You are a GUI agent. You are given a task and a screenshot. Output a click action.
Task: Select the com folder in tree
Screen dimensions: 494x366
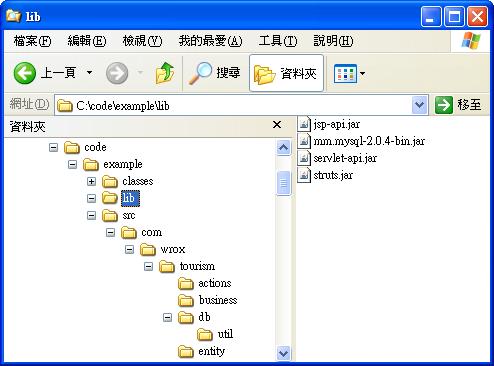coord(151,232)
